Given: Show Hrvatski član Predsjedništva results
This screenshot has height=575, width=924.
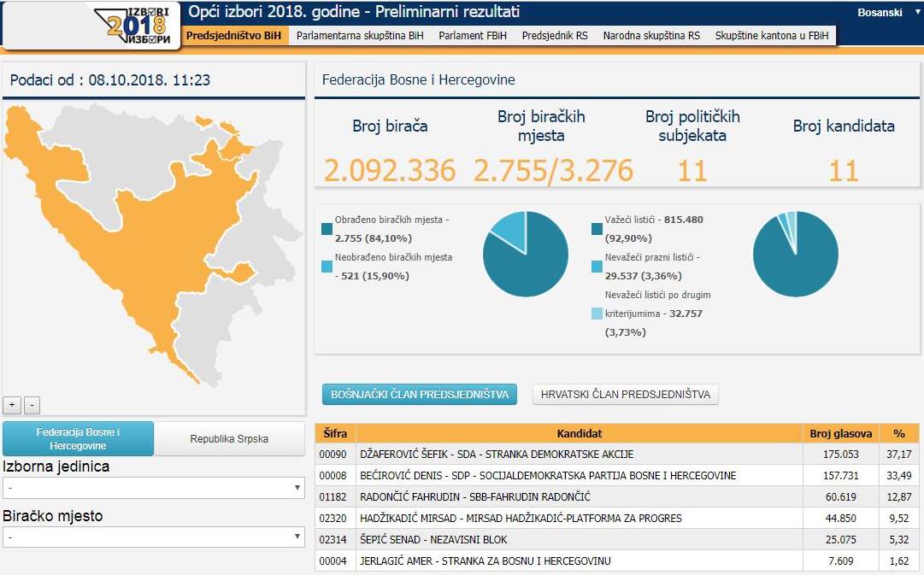Looking at the screenshot, I should [x=625, y=394].
